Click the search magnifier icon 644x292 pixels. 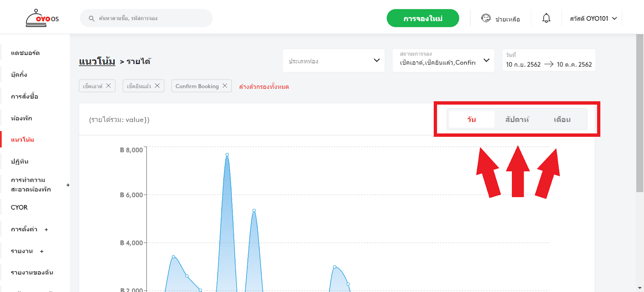point(91,19)
